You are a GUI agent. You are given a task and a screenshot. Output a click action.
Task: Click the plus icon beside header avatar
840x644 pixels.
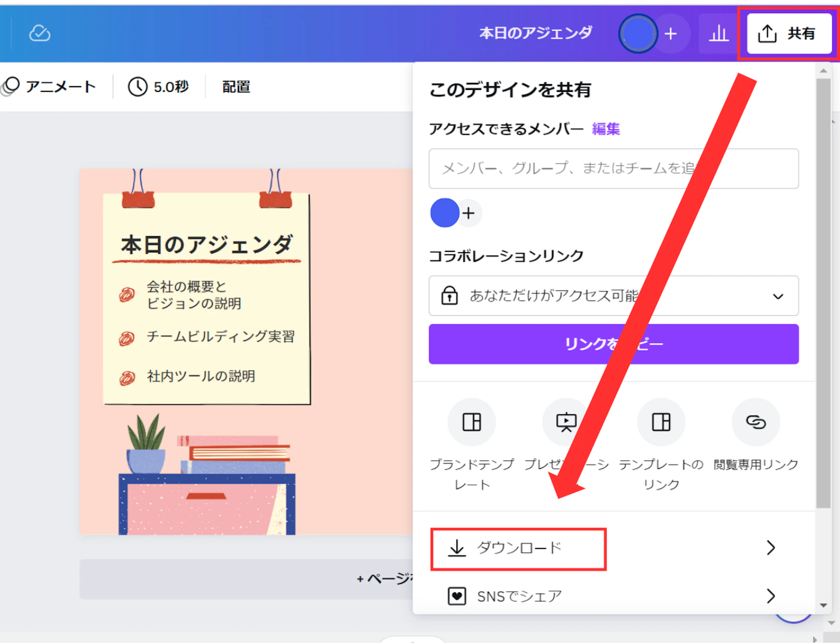(x=671, y=34)
